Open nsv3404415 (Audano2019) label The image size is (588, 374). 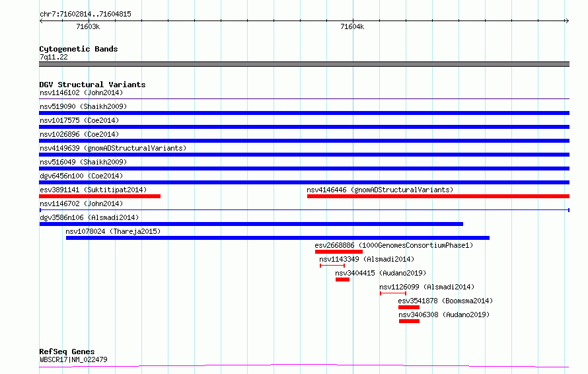(x=381, y=273)
